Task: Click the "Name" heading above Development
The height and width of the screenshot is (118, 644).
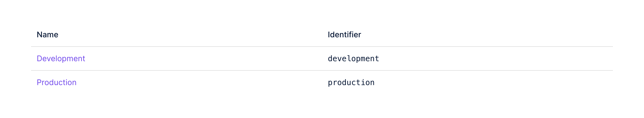Action: point(47,35)
